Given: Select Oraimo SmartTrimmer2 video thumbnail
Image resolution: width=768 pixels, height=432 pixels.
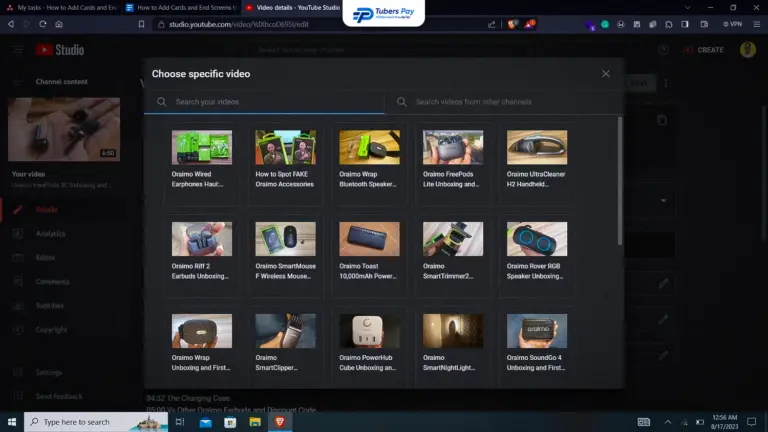Looking at the screenshot, I should point(453,239).
